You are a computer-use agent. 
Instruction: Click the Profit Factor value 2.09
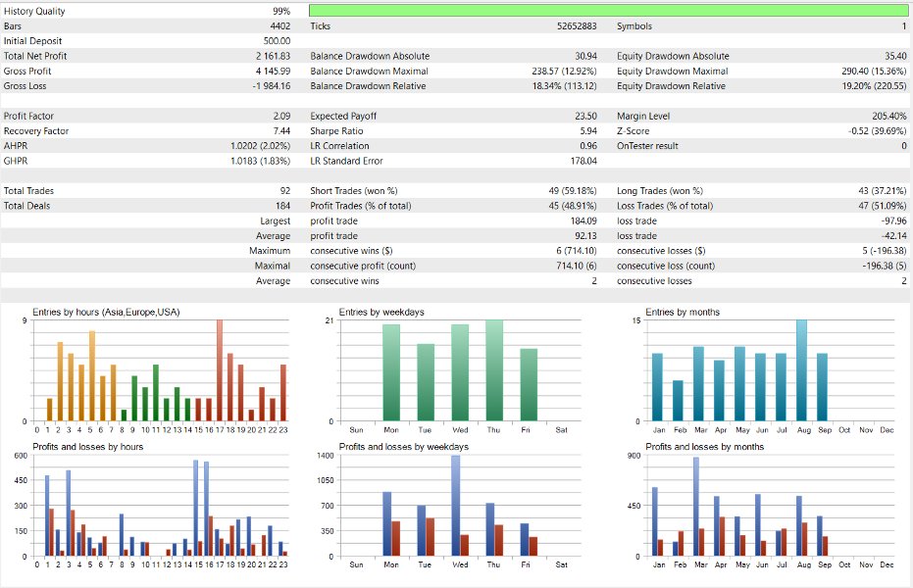(281, 116)
